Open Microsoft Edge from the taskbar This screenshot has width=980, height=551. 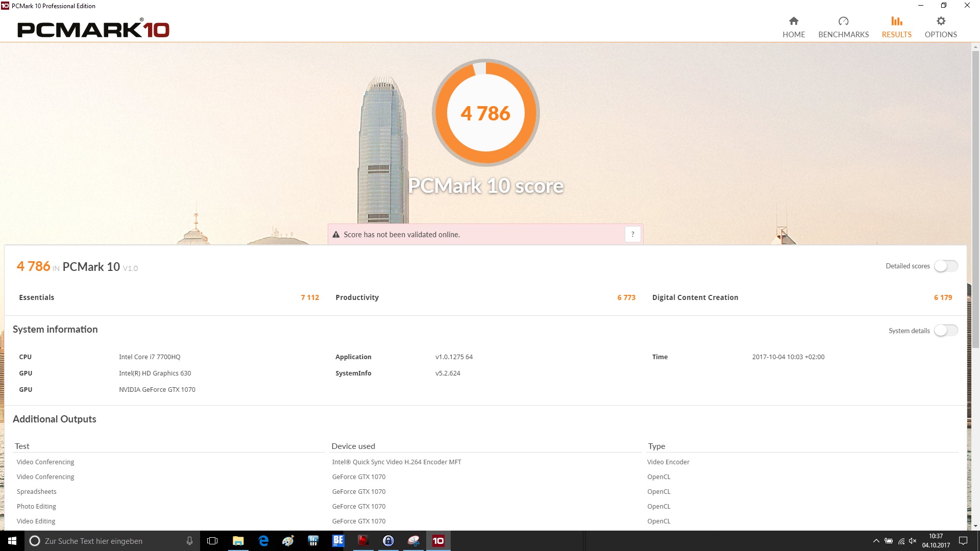coord(263,541)
